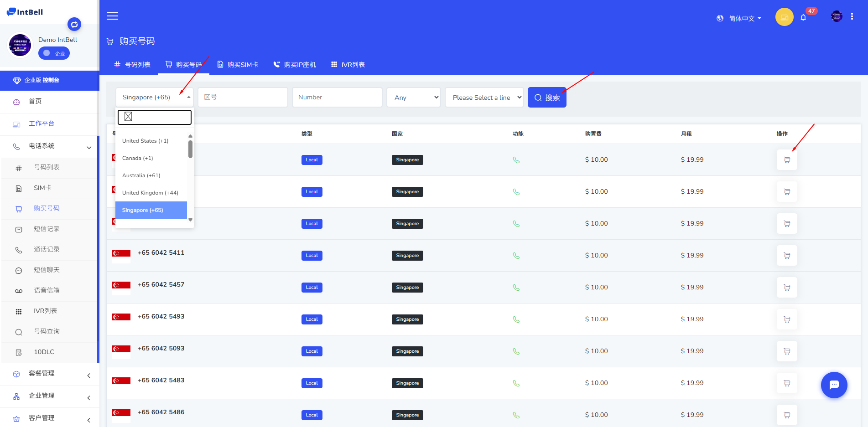This screenshot has width=868, height=427.
Task: Click the refresh sync icon in sidebar
Action: (74, 24)
